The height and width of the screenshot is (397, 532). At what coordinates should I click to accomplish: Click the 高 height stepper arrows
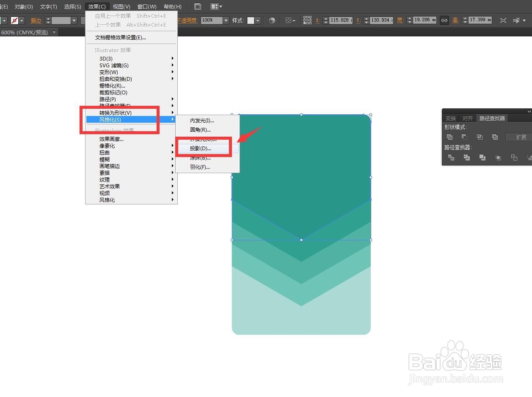tap(465, 20)
